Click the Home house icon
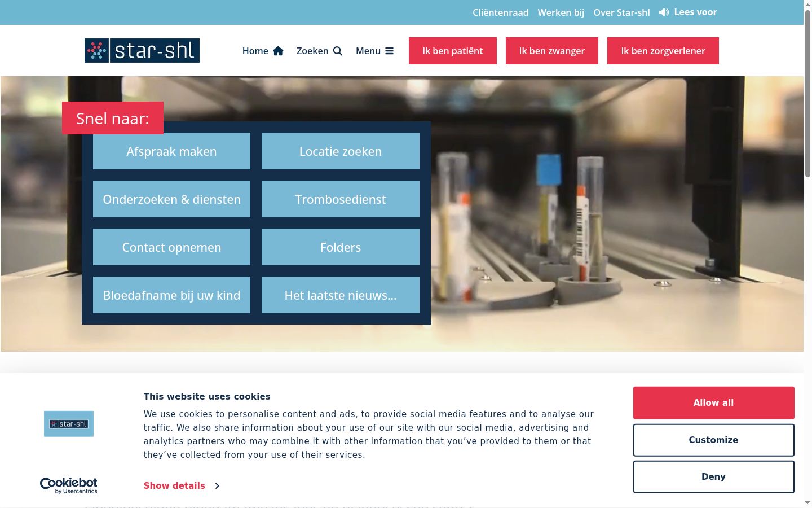 (278, 51)
